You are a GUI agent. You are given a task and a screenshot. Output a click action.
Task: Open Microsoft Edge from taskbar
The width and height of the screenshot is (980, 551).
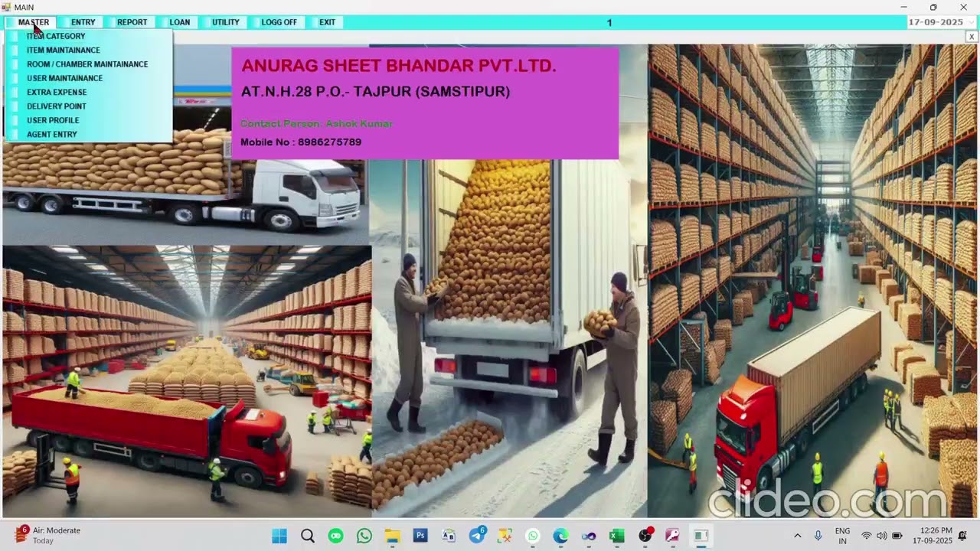click(x=561, y=536)
